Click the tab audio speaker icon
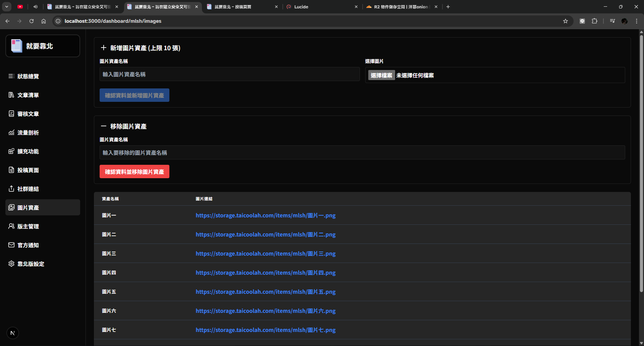644x346 pixels. tap(36, 7)
